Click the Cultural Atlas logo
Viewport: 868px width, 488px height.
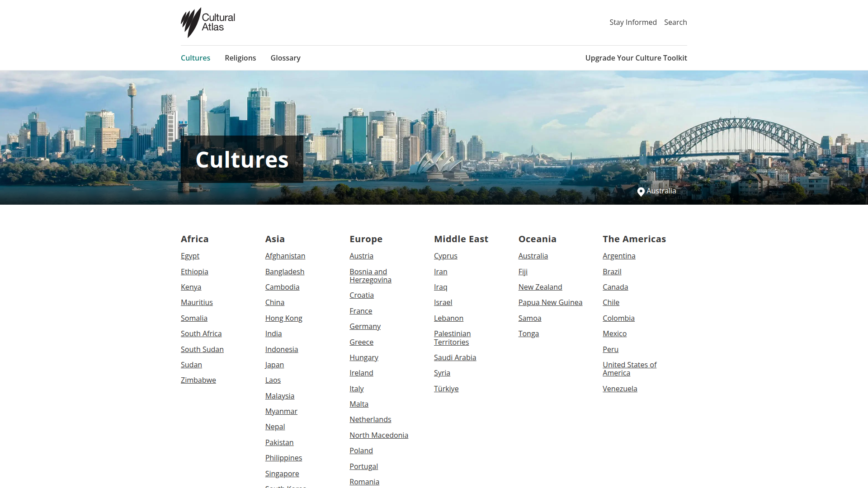point(208,22)
